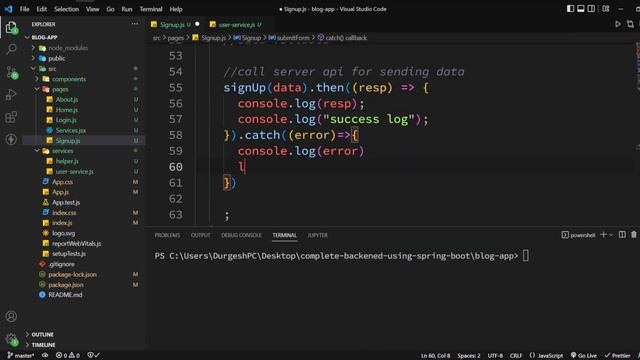Image resolution: width=640 pixels, height=360 pixels.
Task: Open the Search view in activity bar
Action: [11, 49]
